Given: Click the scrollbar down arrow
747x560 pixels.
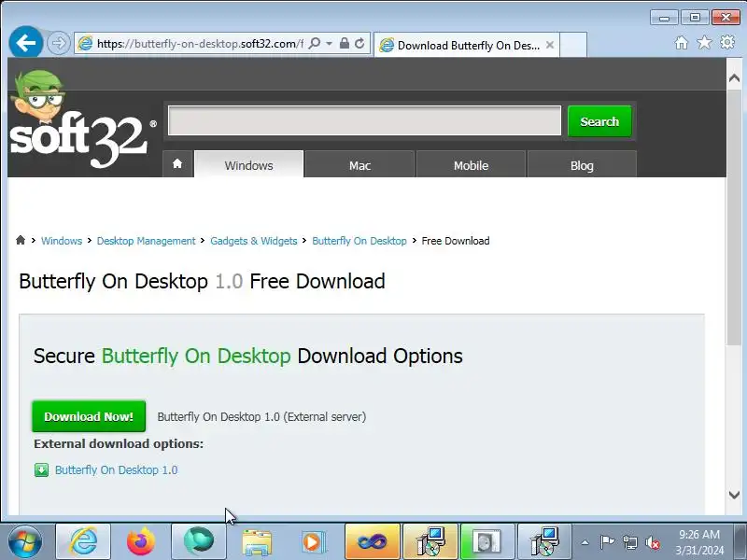Looking at the screenshot, I should tap(734, 496).
